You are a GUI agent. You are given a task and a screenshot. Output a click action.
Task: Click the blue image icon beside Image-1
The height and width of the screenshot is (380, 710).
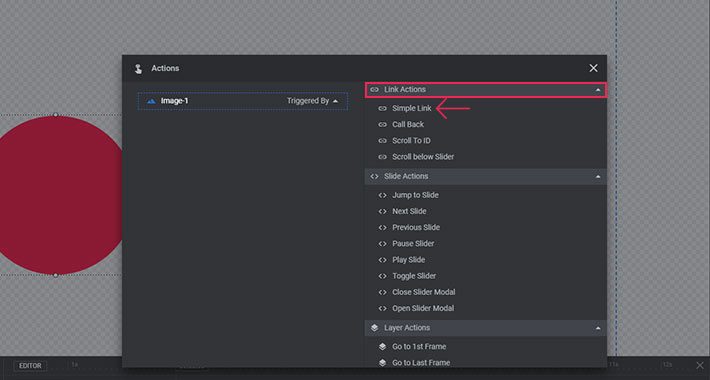coord(151,101)
